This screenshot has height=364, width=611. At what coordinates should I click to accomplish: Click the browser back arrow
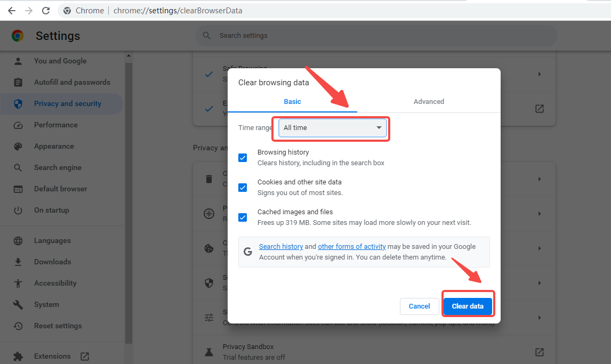11,11
